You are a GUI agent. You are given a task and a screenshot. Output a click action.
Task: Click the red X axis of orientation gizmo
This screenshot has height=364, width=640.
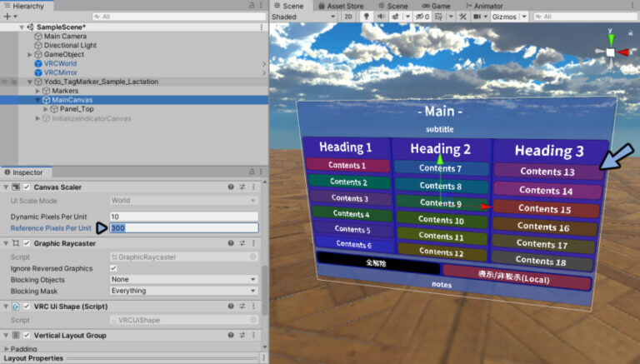(624, 52)
